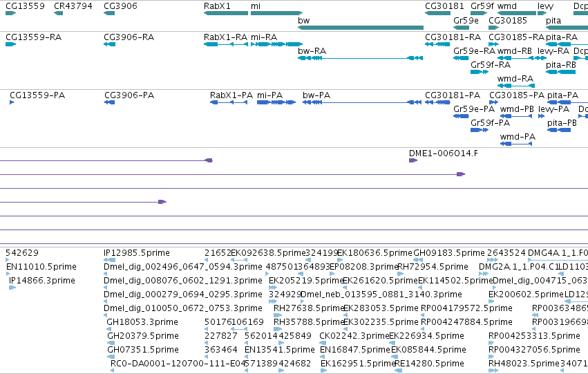Select the RP004179572.5prime EST label

click(466, 308)
